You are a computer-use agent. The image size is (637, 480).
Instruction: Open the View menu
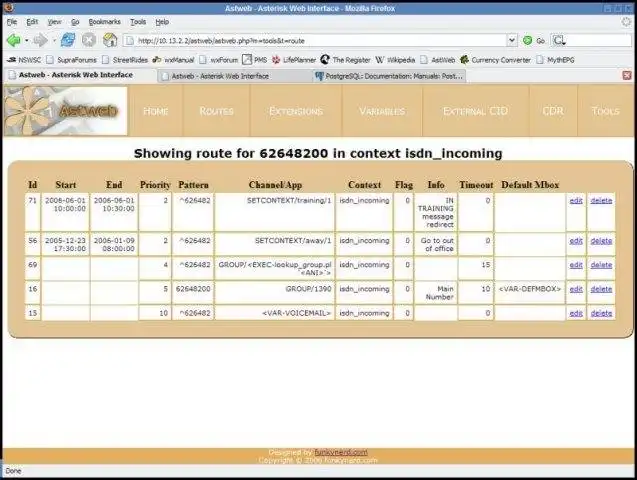tap(54, 22)
